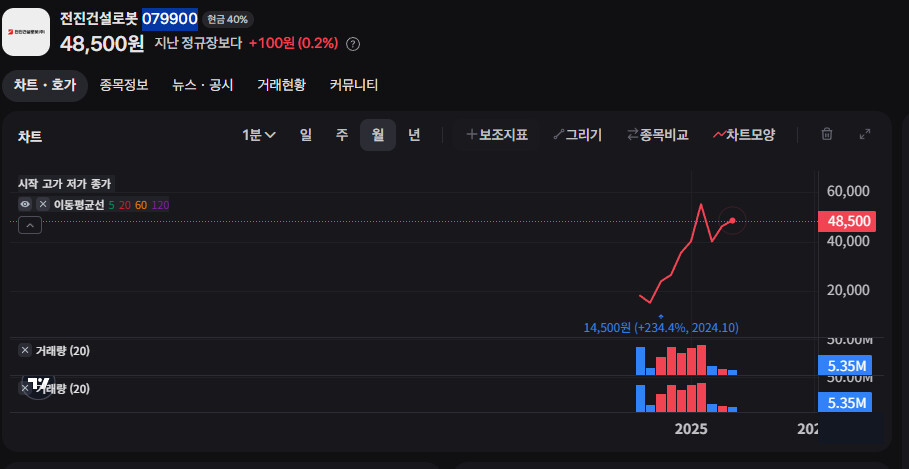This screenshot has height=469, width=909.
Task: Click the 현금 40% badge
Action: [x=227, y=19]
